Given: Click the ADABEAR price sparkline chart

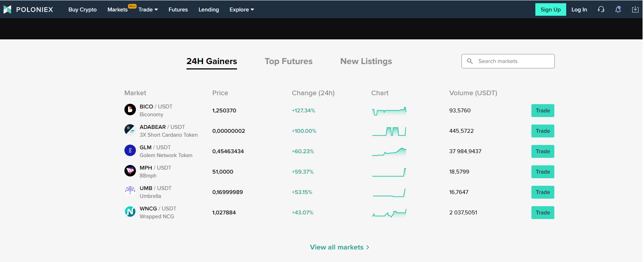Looking at the screenshot, I should point(389,131).
